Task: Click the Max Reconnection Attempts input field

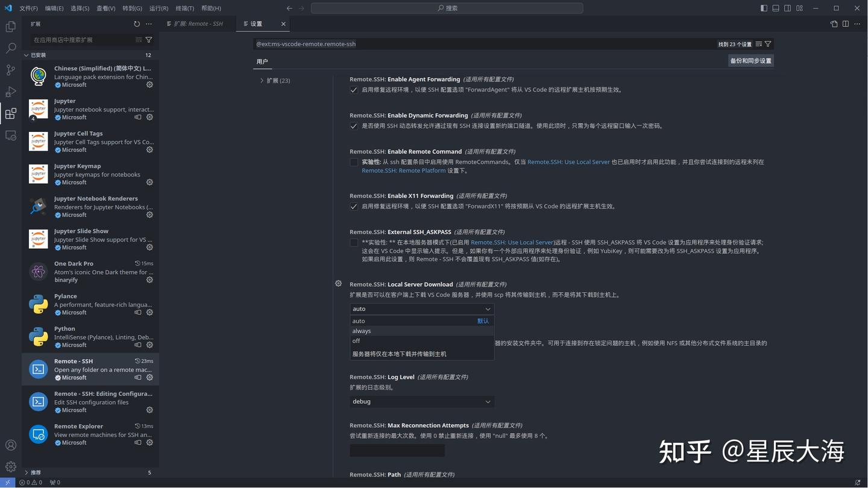Action: 397,451
